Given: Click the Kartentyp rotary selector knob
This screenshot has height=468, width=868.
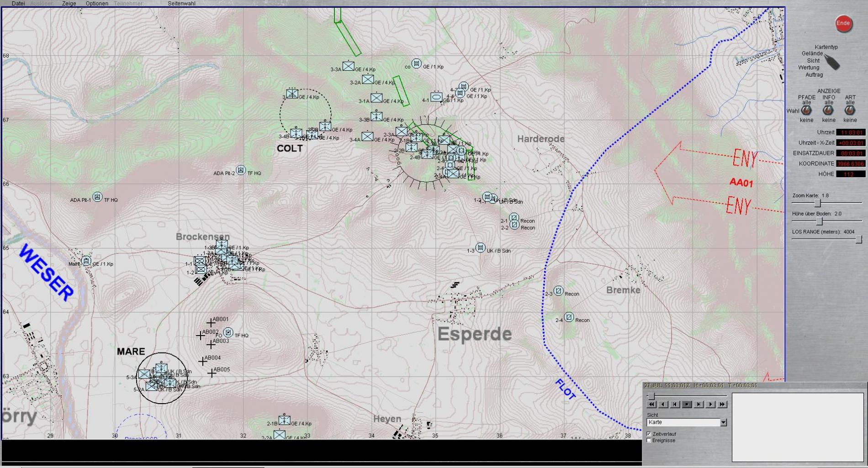Looking at the screenshot, I should [x=832, y=62].
